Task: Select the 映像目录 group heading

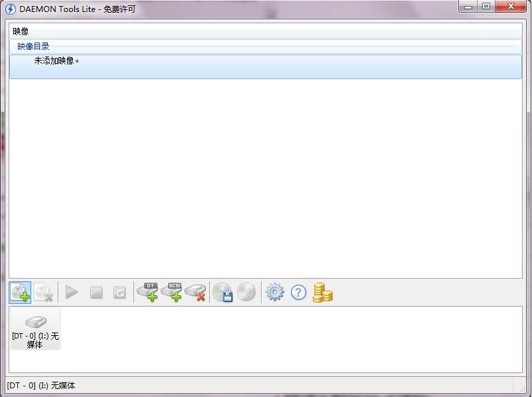Action: pos(33,46)
